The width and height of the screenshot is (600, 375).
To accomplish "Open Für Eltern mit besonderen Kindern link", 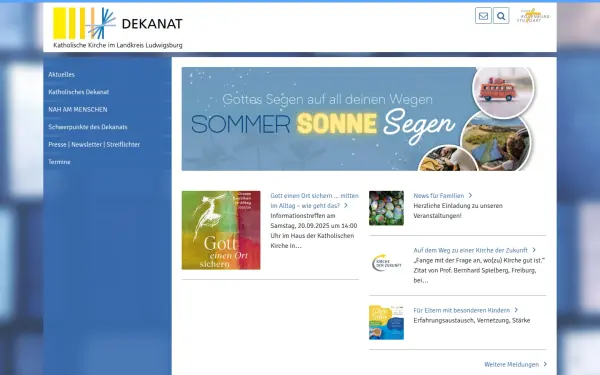I will click(x=461, y=310).
